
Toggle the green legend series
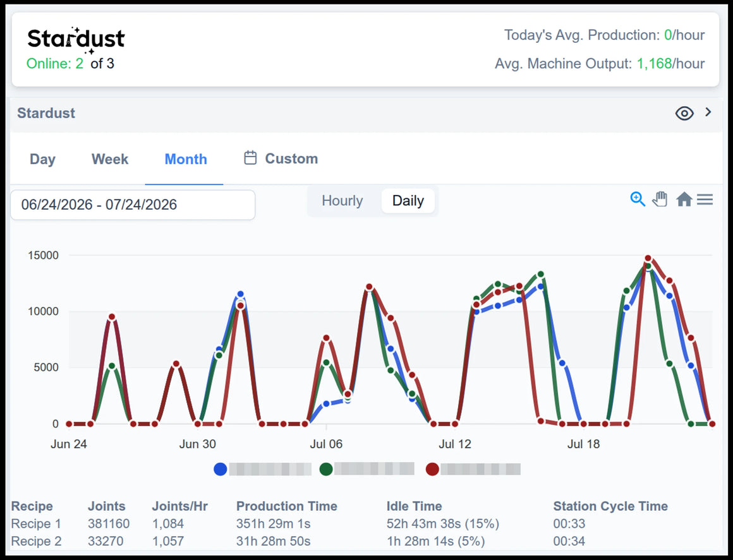[326, 468]
